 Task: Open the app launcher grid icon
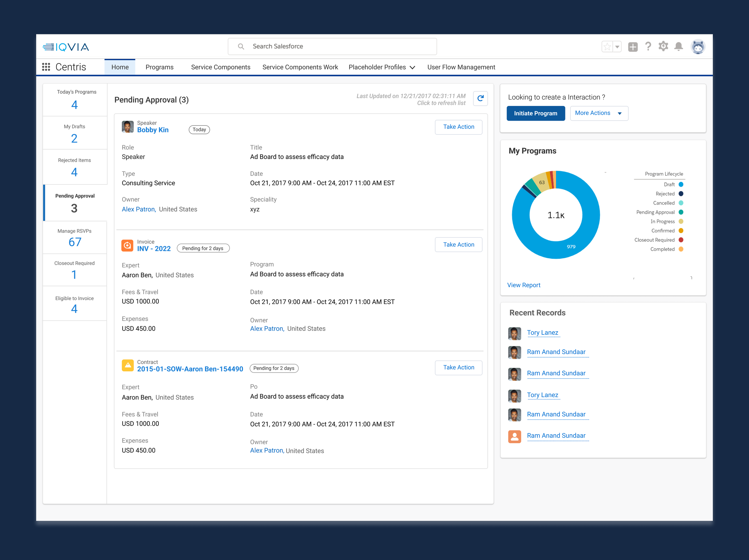[46, 67]
